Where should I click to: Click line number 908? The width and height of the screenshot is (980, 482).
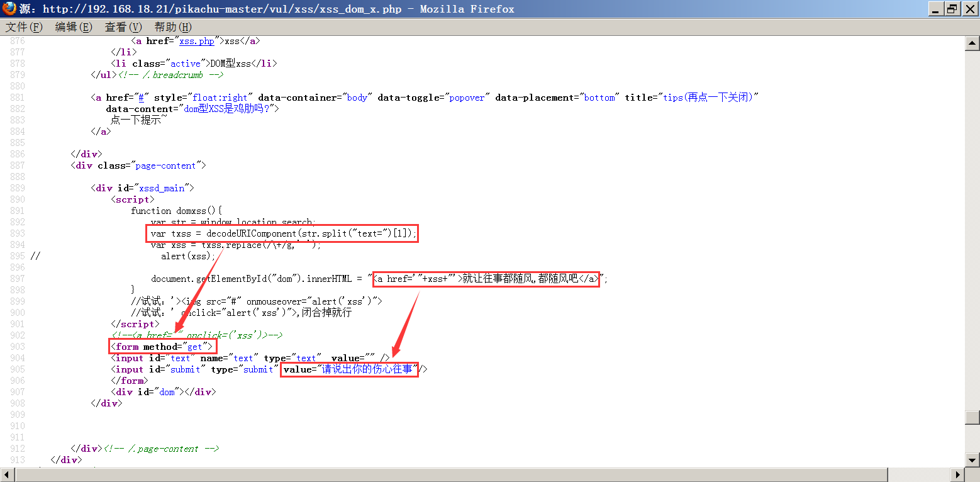18,403
